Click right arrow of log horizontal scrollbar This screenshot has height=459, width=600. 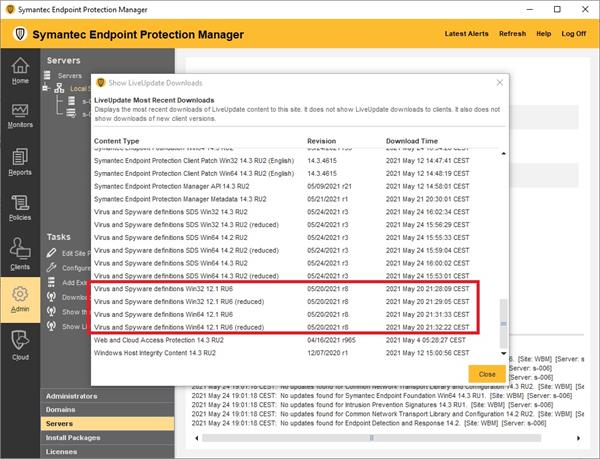pos(578,438)
